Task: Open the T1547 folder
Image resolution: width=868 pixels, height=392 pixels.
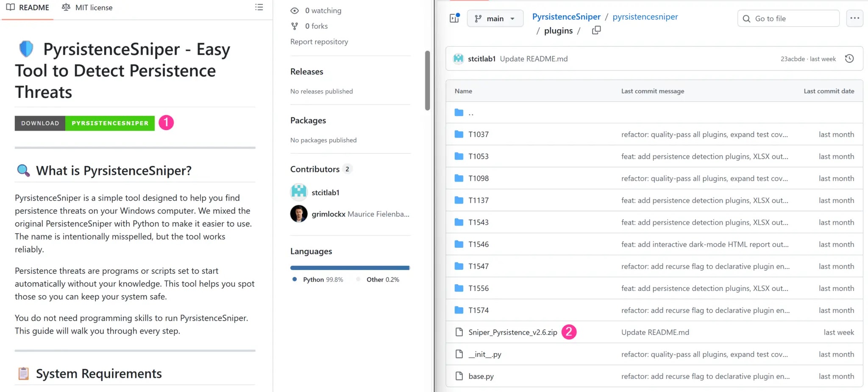Action: pos(479,267)
